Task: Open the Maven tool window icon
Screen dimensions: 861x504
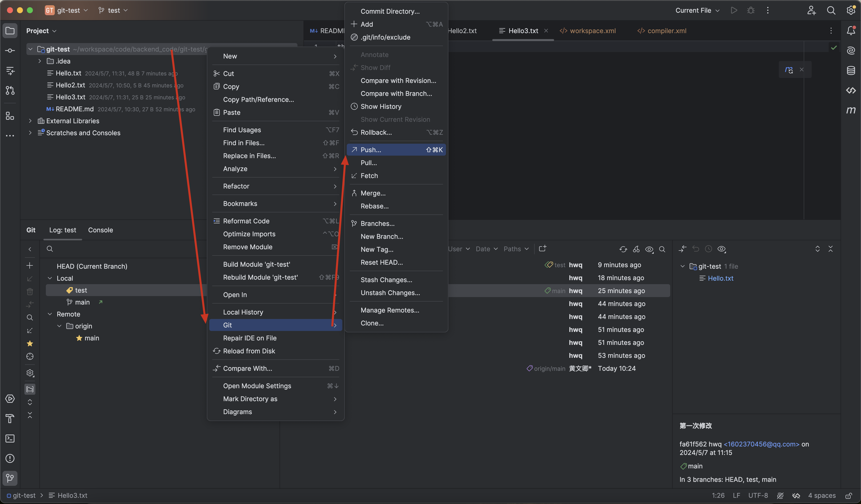Action: coord(851,110)
